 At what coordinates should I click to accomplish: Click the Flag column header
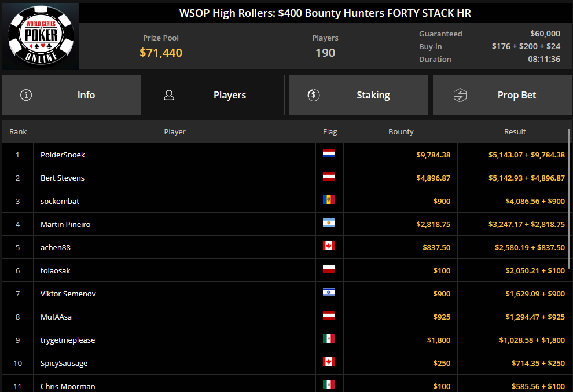tap(330, 131)
